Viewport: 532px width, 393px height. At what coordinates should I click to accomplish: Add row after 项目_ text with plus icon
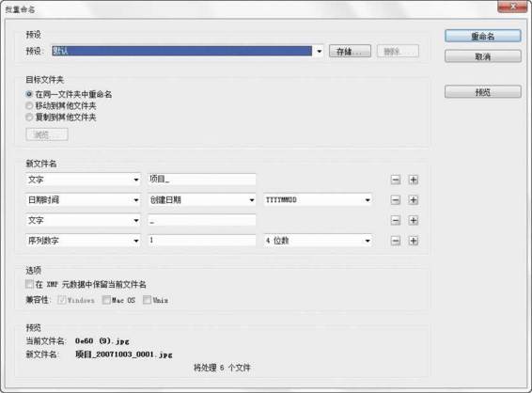414,180
